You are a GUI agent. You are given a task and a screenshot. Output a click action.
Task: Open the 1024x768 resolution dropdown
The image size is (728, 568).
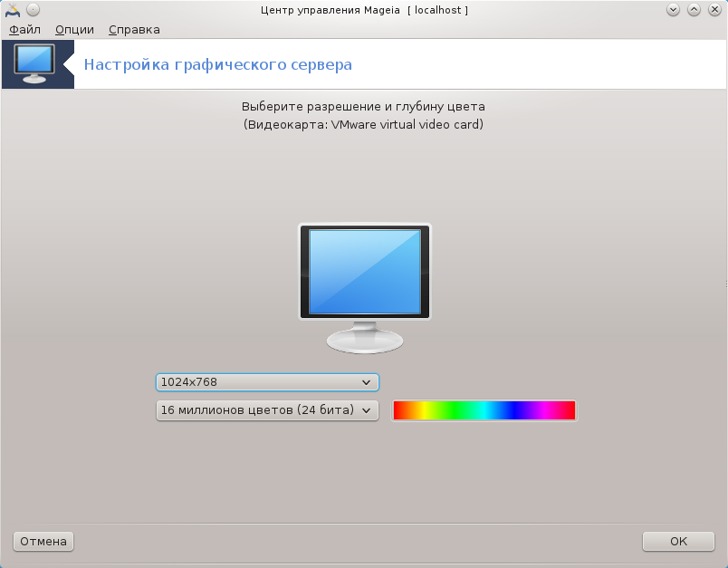267,382
